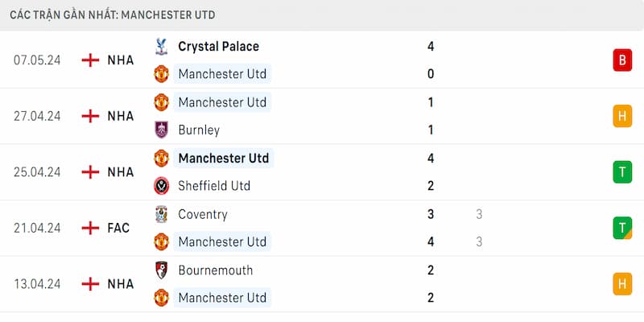644x322 pixels.
Task: Click the green T badge for the Sheffield Utd match
Action: (x=621, y=171)
